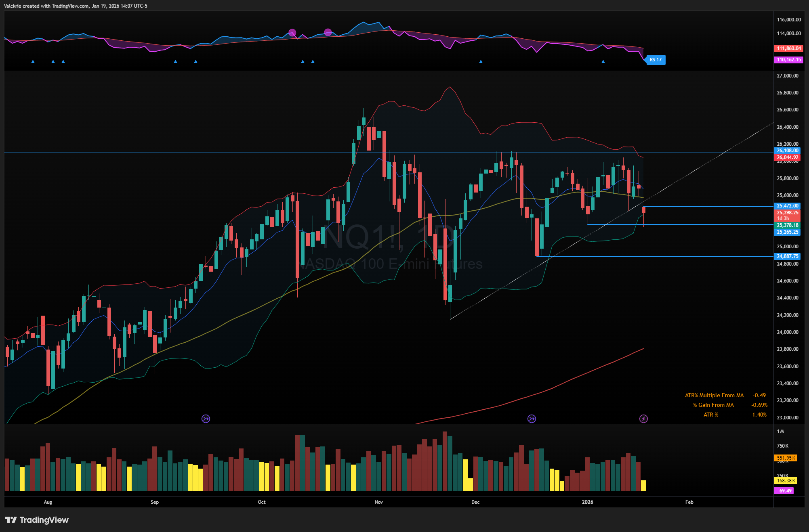Click the 26,108.00 horizontal line price label
Viewport: 809px width, 532px height.
click(787, 151)
